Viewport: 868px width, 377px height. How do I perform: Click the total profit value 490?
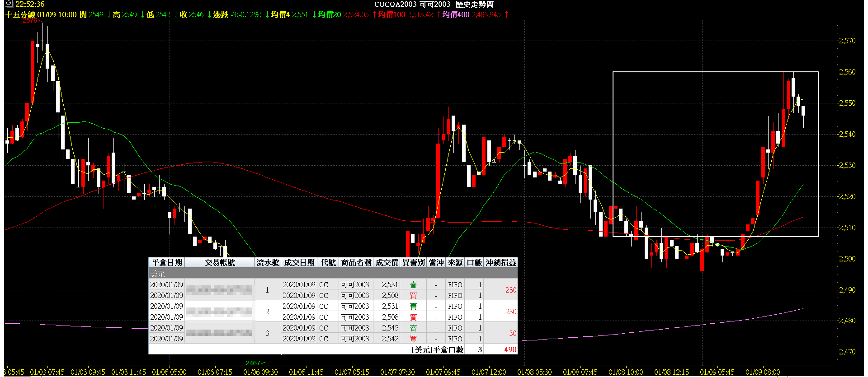(x=510, y=349)
